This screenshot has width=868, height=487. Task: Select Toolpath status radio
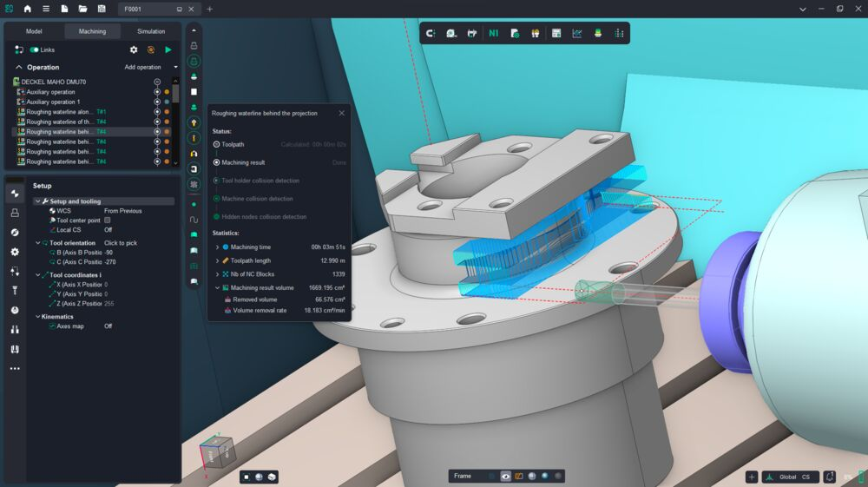[x=216, y=144]
